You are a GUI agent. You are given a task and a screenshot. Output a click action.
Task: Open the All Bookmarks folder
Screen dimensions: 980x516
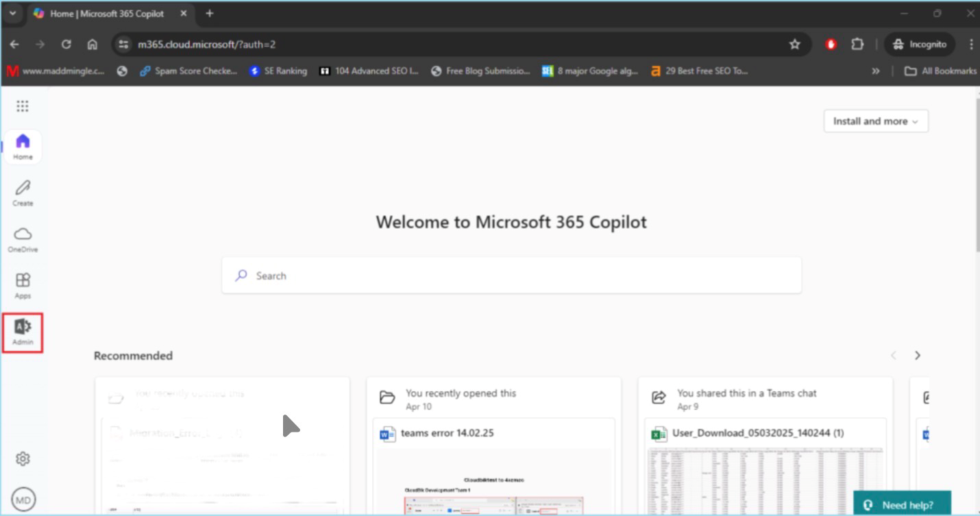pyautogui.click(x=940, y=71)
